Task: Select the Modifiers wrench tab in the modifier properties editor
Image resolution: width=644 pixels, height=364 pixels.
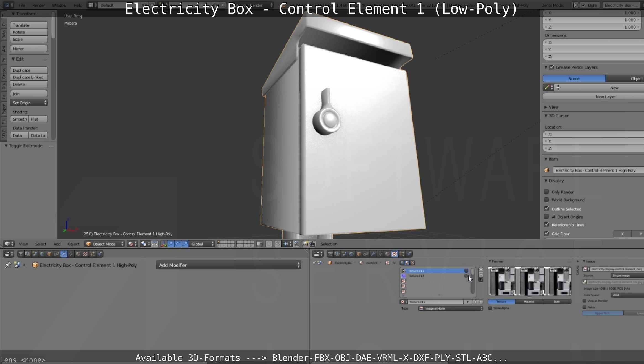Action: click(64, 254)
